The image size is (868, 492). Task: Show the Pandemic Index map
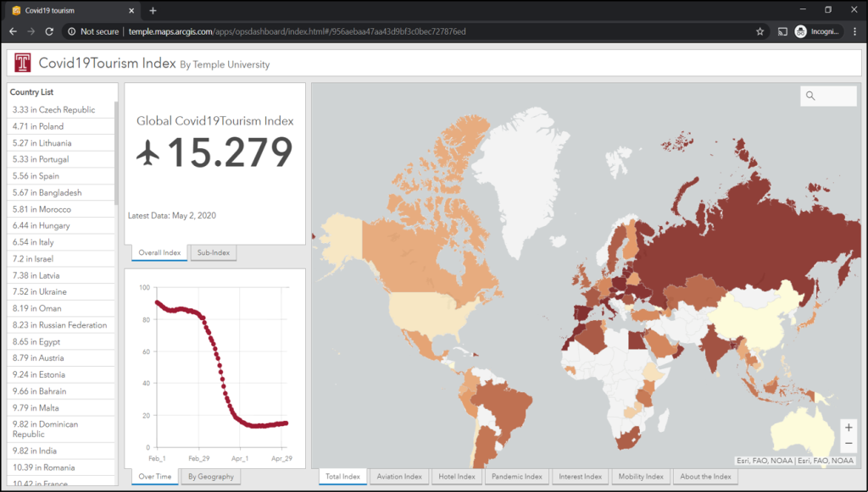pyautogui.click(x=516, y=477)
